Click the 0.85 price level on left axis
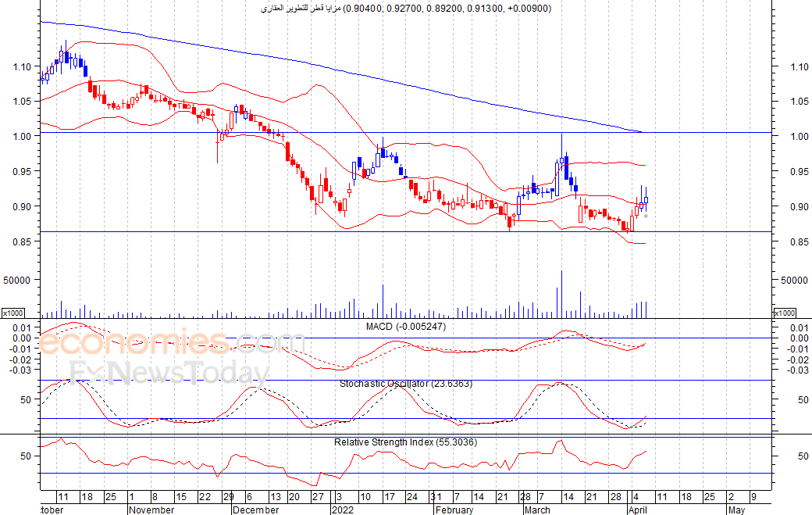The height and width of the screenshot is (515, 812). click(x=23, y=241)
